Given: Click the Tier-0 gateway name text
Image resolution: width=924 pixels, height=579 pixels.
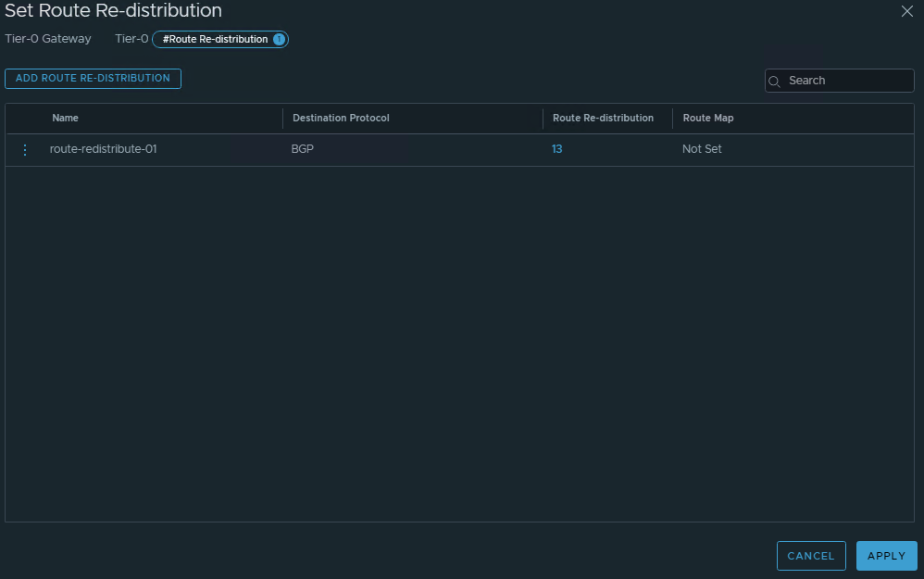Looking at the screenshot, I should tap(131, 39).
